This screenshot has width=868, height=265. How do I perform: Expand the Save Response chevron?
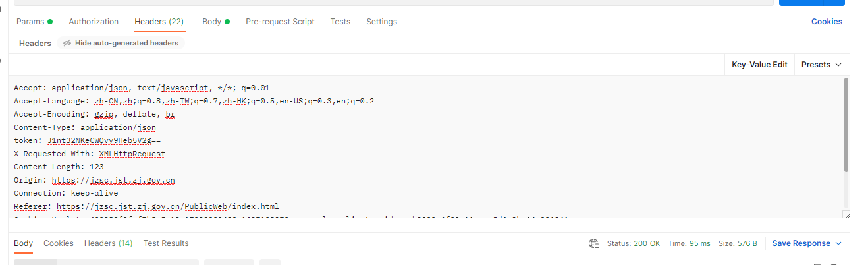[838, 243]
